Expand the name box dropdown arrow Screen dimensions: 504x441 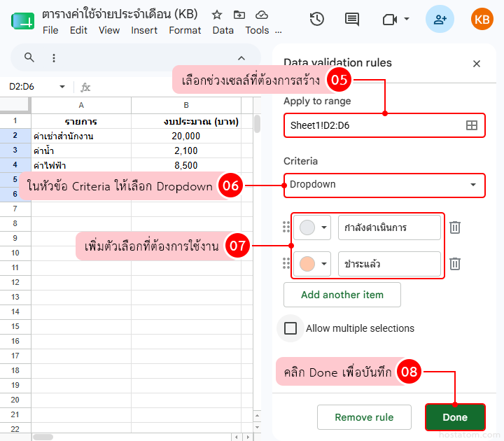point(62,87)
